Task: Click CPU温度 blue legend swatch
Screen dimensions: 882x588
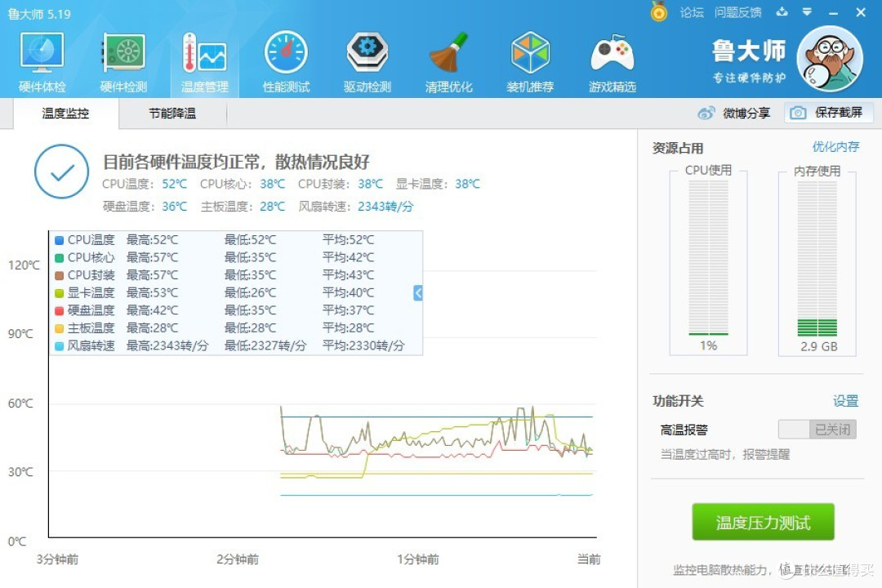Action: click(59, 240)
